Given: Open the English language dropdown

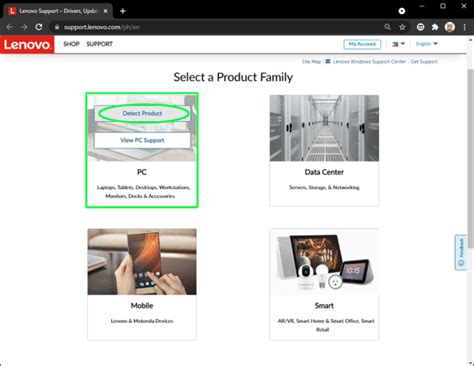Looking at the screenshot, I should coord(427,44).
